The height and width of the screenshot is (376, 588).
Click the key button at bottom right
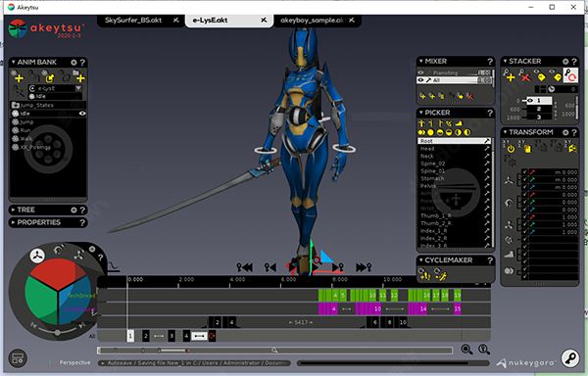coord(570,358)
